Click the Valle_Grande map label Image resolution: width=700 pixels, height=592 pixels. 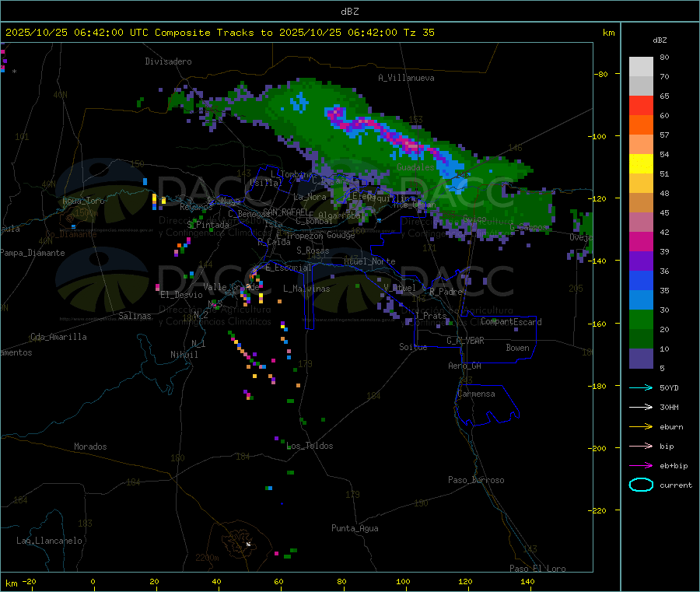(x=231, y=287)
